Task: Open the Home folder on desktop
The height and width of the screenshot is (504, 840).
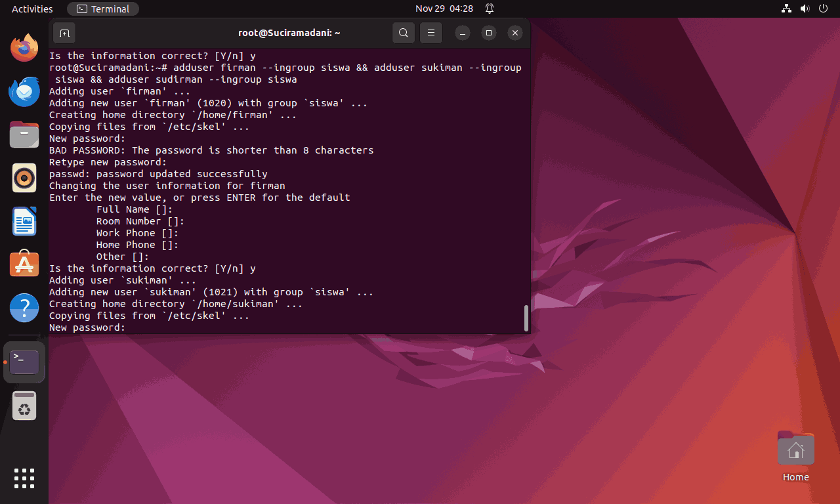Action: (x=795, y=456)
